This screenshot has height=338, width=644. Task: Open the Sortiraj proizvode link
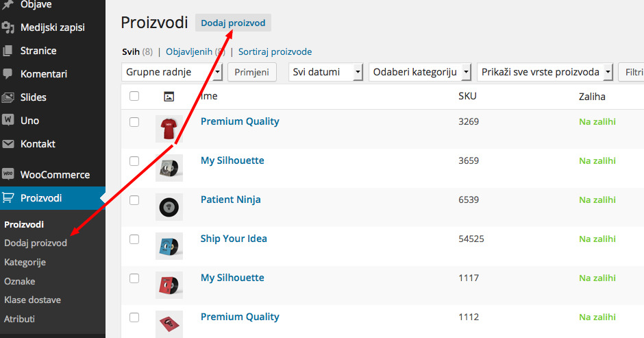pyautogui.click(x=275, y=52)
